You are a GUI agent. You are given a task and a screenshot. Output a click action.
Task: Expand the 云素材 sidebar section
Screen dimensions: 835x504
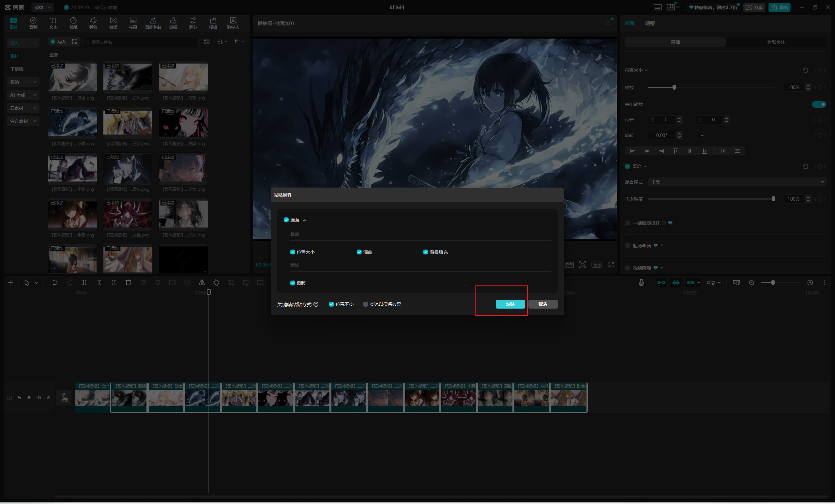click(x=23, y=108)
